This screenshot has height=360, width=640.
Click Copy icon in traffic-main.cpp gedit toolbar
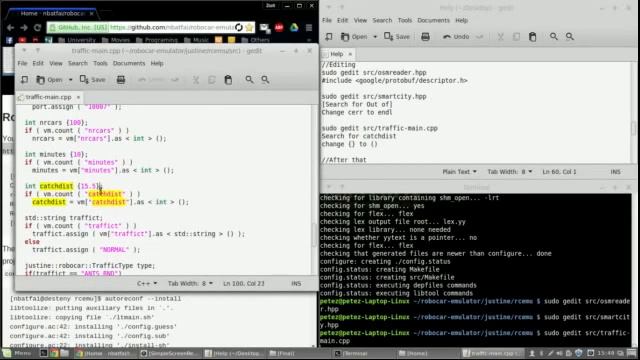[211, 80]
